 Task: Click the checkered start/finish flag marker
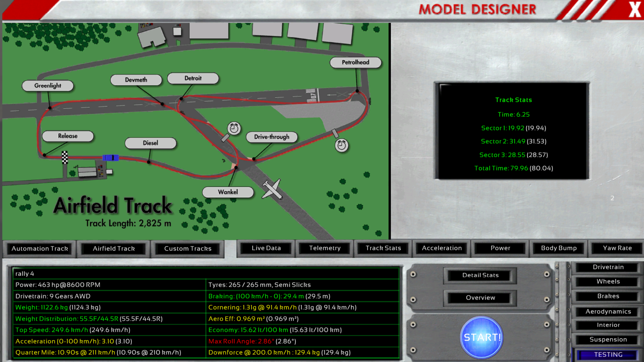[64, 157]
